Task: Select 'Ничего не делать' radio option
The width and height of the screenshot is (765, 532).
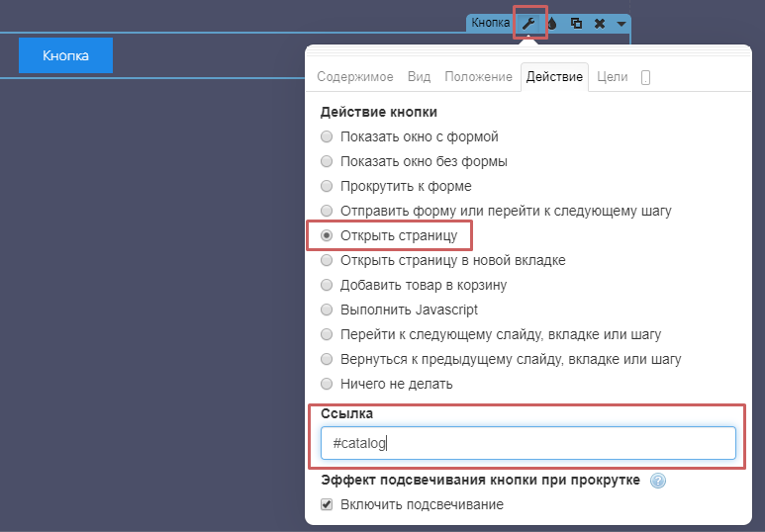Action: (327, 384)
